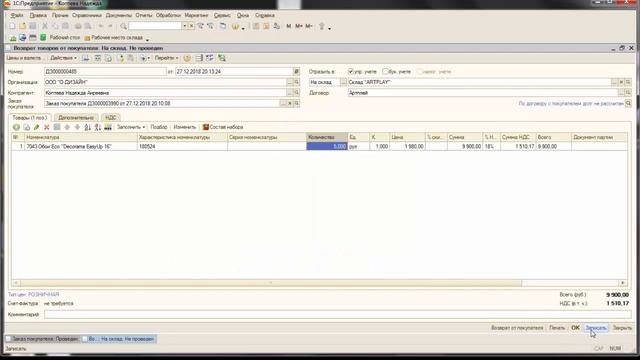Click the M memory button in toolbar
The height and width of the screenshot is (360, 640).
pos(289,26)
